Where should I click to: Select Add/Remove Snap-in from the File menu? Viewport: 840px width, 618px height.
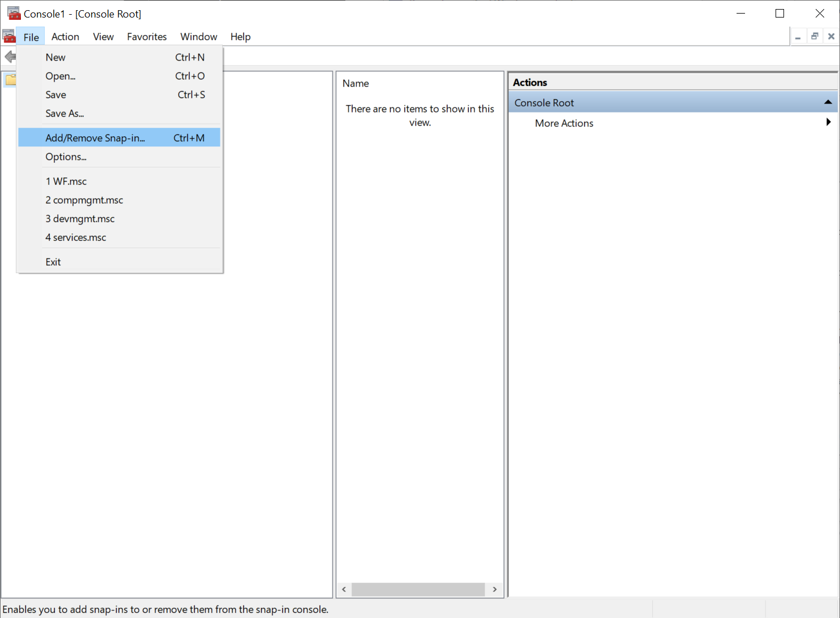[95, 137]
